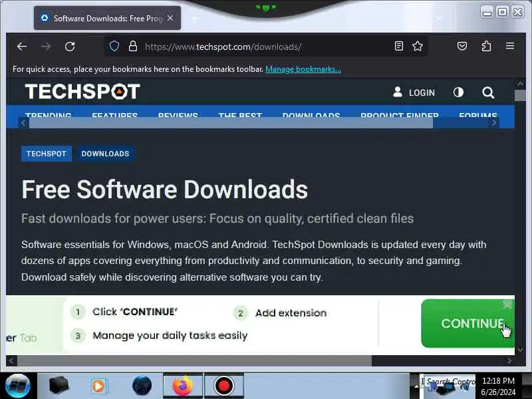Screen dimensions: 532x399
Task: Close the Software Downloads tab
Action: click(x=170, y=18)
